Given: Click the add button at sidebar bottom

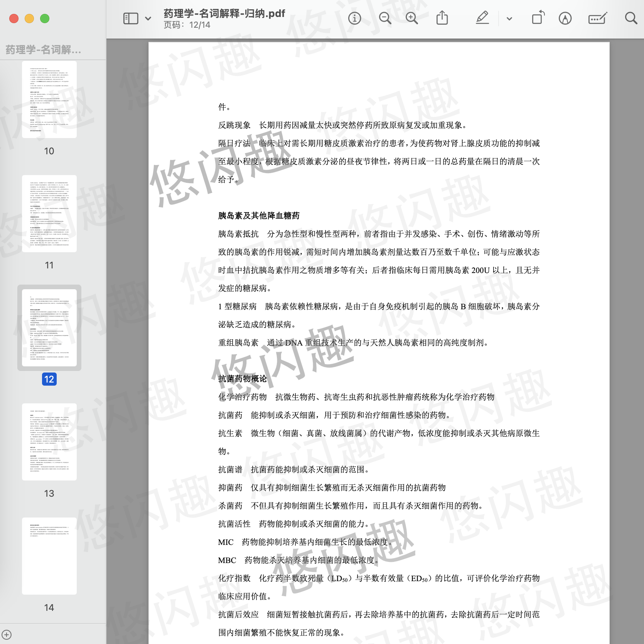Looking at the screenshot, I should (x=7, y=634).
